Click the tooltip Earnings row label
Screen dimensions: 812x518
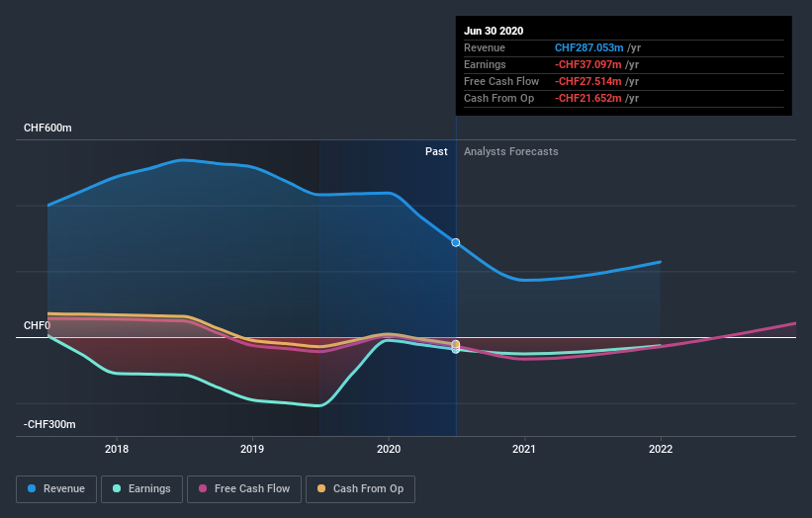(x=485, y=64)
